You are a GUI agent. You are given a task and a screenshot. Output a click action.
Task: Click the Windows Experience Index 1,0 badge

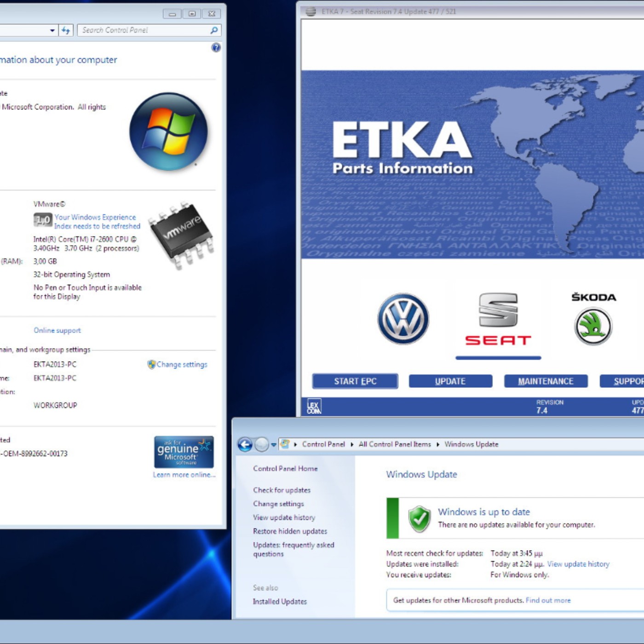point(43,220)
